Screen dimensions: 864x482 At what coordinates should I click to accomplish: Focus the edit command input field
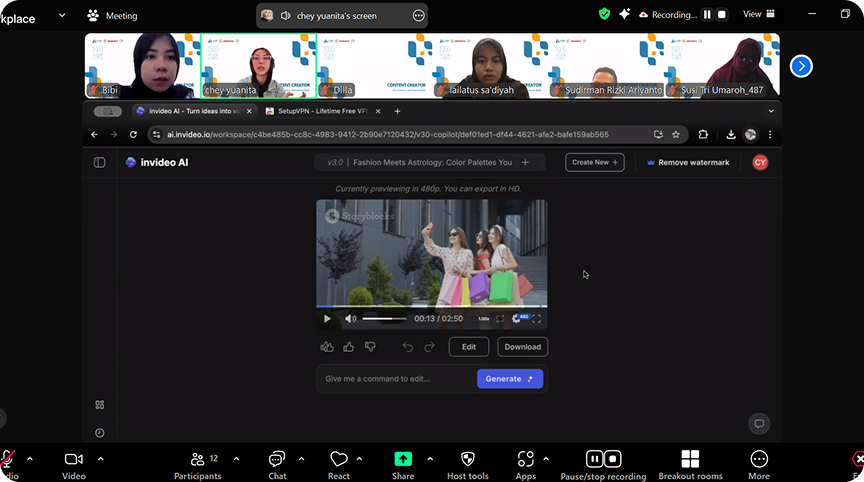[397, 379]
